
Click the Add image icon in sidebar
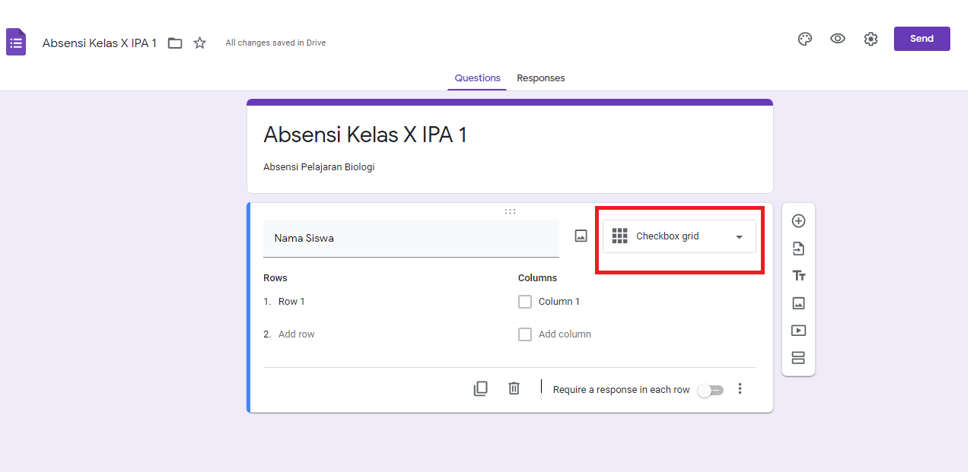click(x=798, y=303)
